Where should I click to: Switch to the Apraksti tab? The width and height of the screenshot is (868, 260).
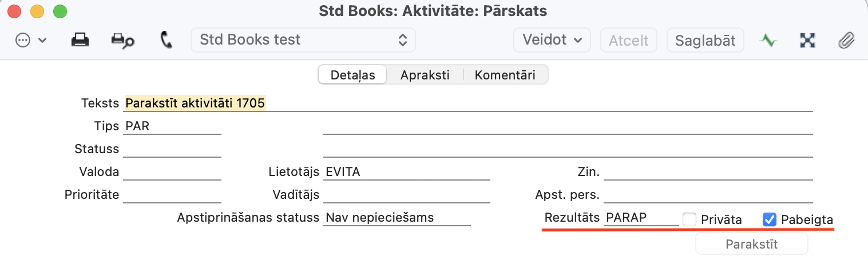coord(425,75)
